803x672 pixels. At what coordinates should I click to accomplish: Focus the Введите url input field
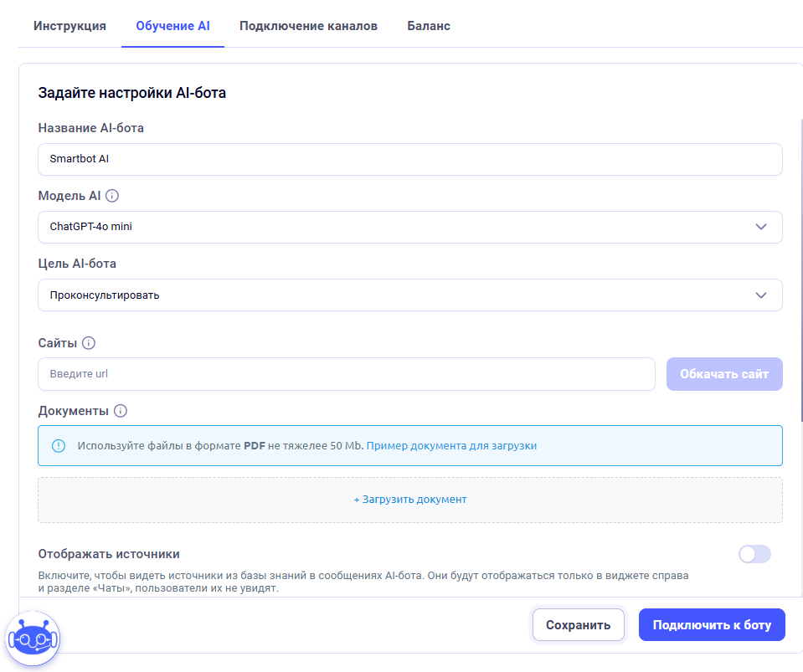click(x=346, y=374)
